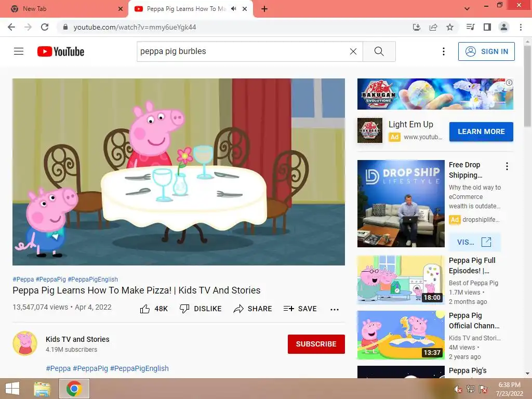Click the video player showing Peppa Pig
The width and height of the screenshot is (532, 399).
179,171
